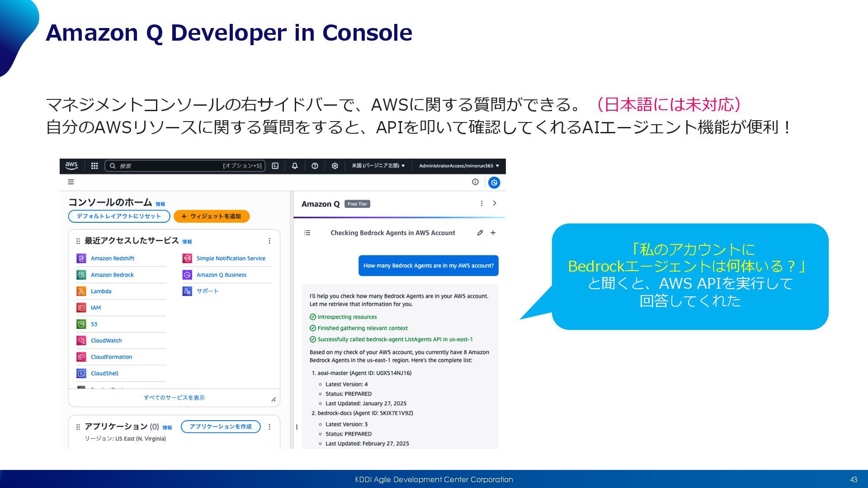Click the CloudWatch icon

pyautogui.click(x=81, y=341)
